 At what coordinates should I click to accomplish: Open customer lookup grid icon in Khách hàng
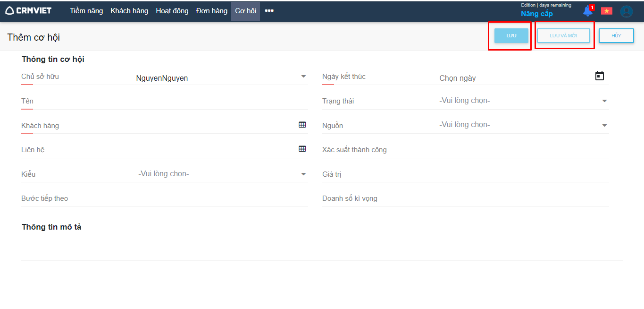tap(302, 125)
